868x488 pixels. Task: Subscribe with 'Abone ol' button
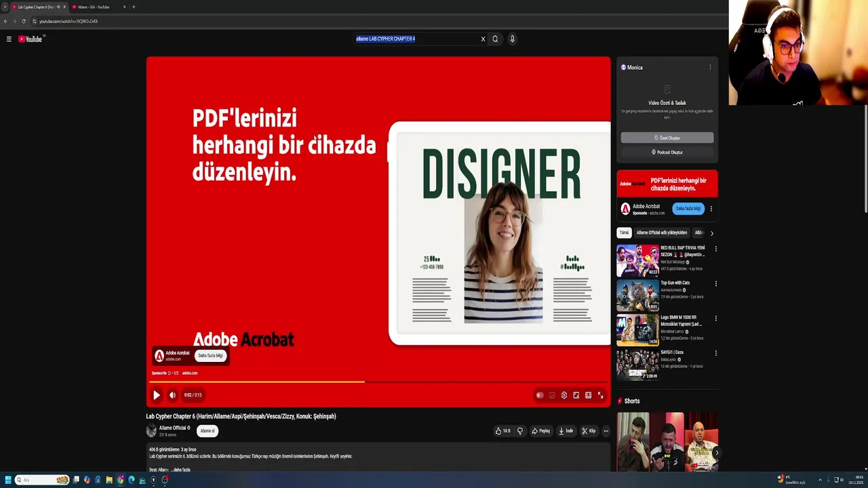[x=208, y=431]
